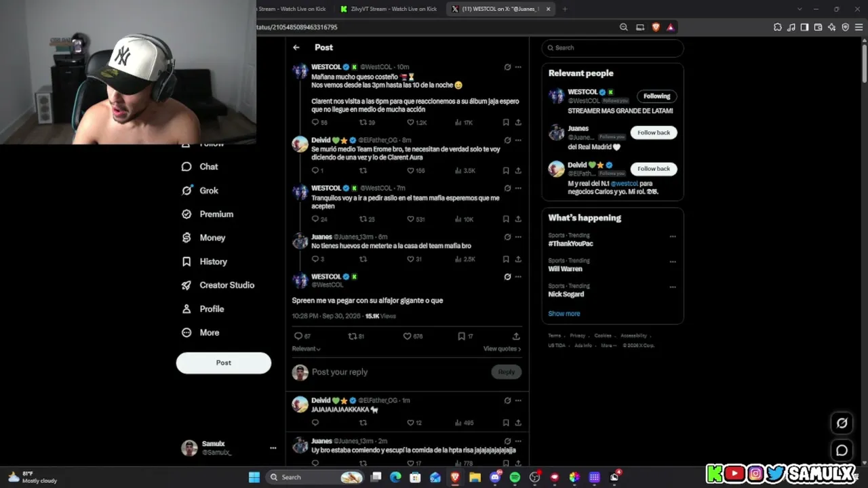View stats of the 'Mañana mucho queso costeño' post
Image resolution: width=868 pixels, height=488 pixels.
463,123
